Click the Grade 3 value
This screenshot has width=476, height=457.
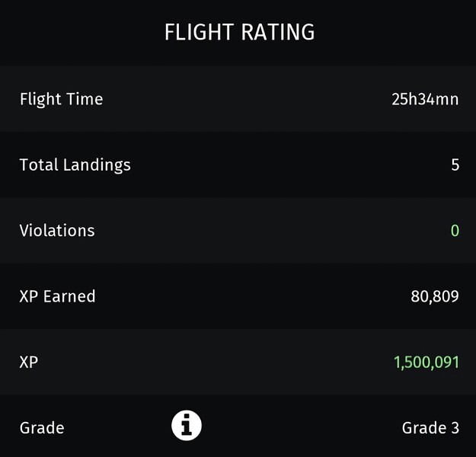coord(430,428)
